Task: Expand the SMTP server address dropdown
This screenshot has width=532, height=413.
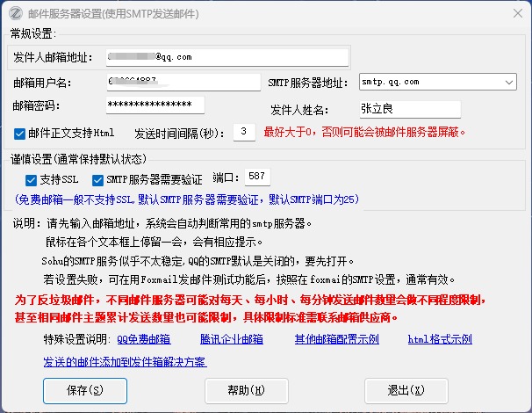Action: point(509,82)
